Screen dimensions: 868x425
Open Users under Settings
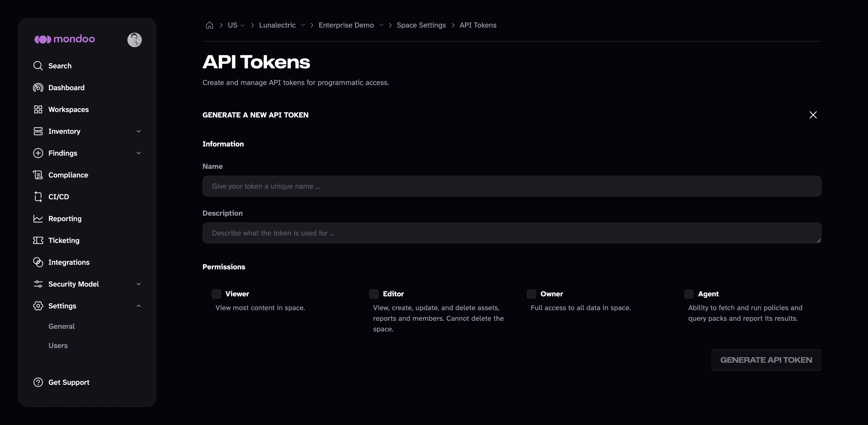coord(58,345)
